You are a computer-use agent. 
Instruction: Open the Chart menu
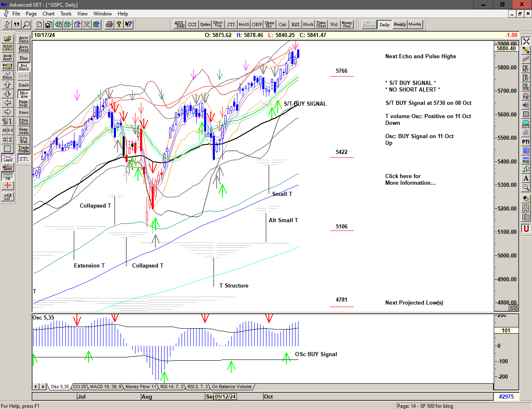pos(48,14)
